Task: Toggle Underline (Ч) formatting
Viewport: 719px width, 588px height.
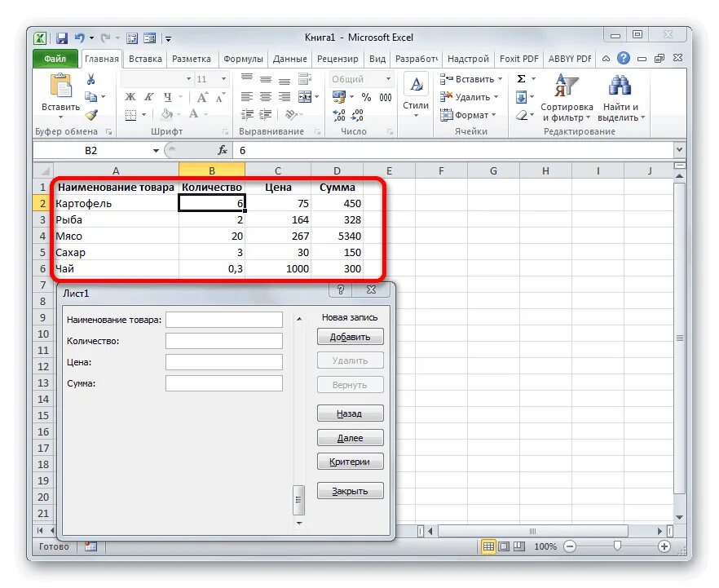Action: pyautogui.click(x=167, y=97)
